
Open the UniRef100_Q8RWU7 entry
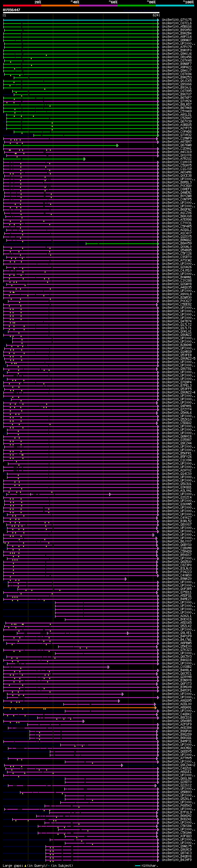point(177,40)
